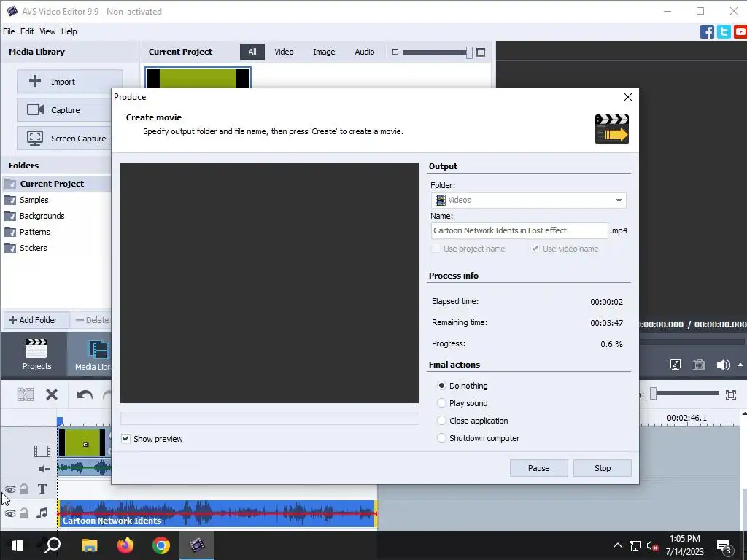
Task: Open Windows Start menu
Action: click(x=18, y=545)
